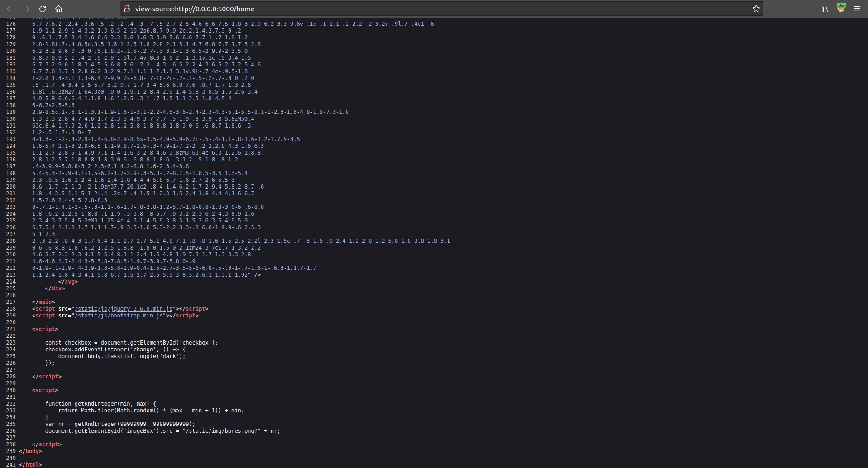Bookmark this page with the star icon
This screenshot has width=868, height=468.
coord(756,9)
